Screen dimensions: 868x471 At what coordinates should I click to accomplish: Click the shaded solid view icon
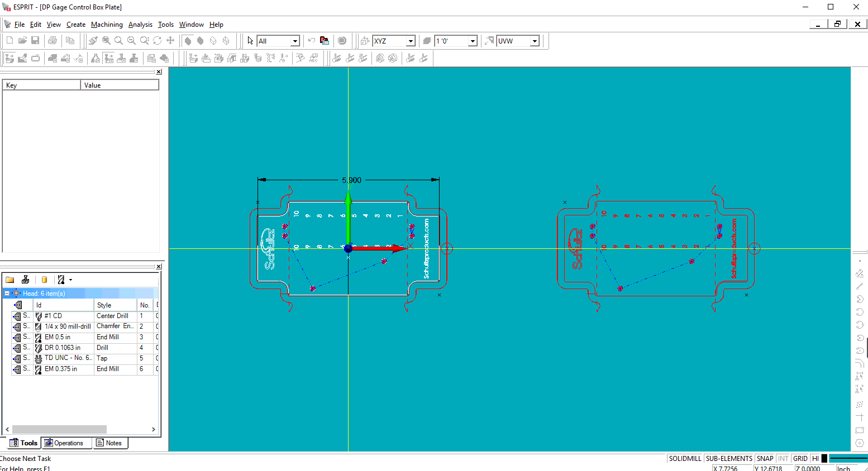coord(188,40)
